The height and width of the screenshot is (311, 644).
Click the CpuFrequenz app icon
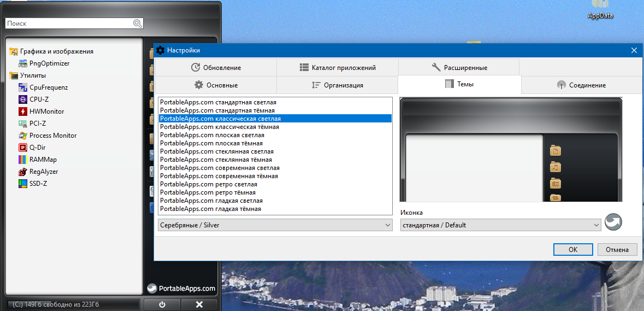23,87
